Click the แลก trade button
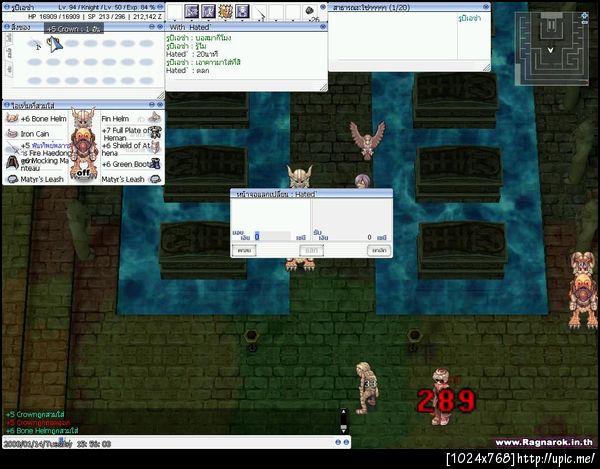 tap(311, 251)
